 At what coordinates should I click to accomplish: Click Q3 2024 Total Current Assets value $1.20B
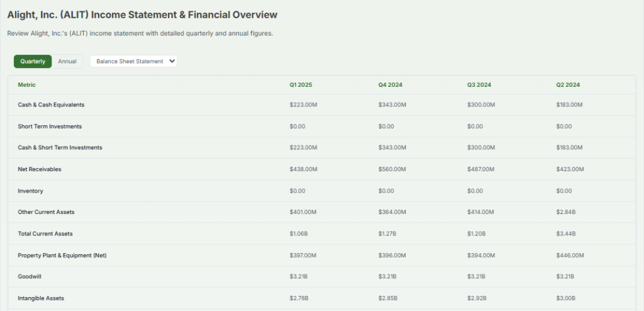[477, 233]
